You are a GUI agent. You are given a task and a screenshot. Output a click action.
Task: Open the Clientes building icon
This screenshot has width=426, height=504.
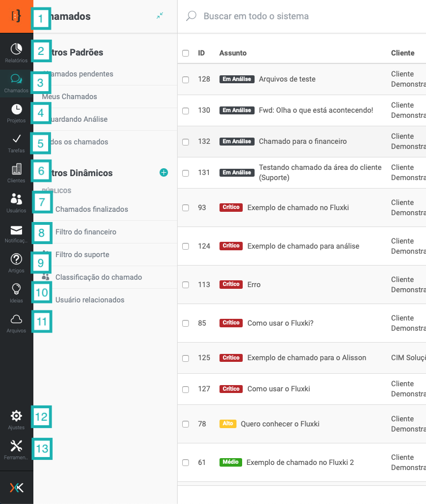[x=16, y=169]
